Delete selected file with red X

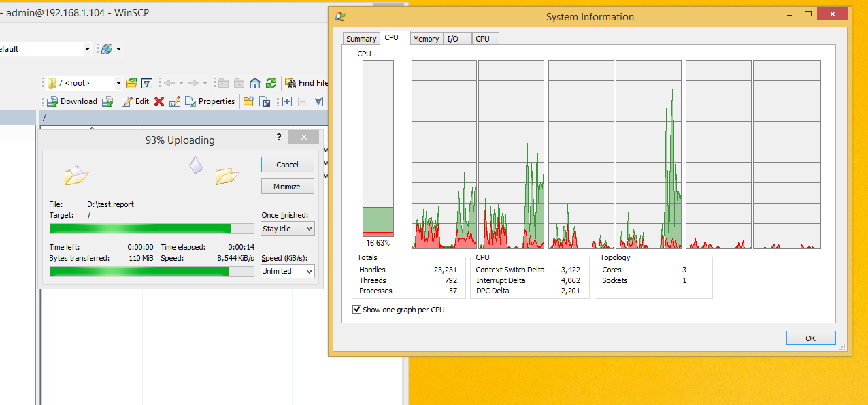coord(159,101)
